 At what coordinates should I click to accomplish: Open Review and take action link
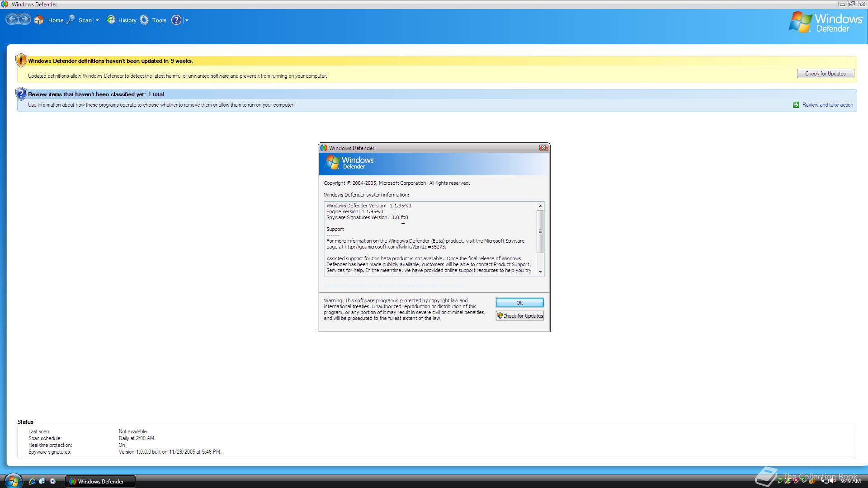pyautogui.click(x=827, y=105)
